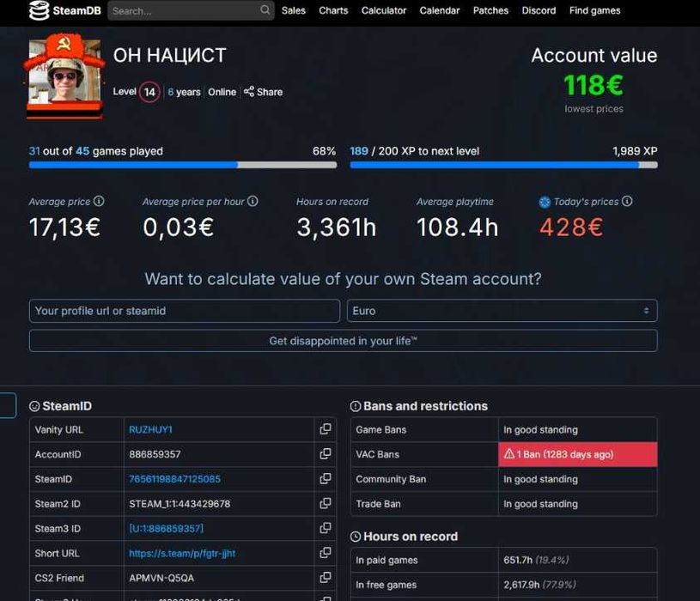700x601 pixels.
Task: Click the 108.4h average playtime value
Action: [x=458, y=228]
